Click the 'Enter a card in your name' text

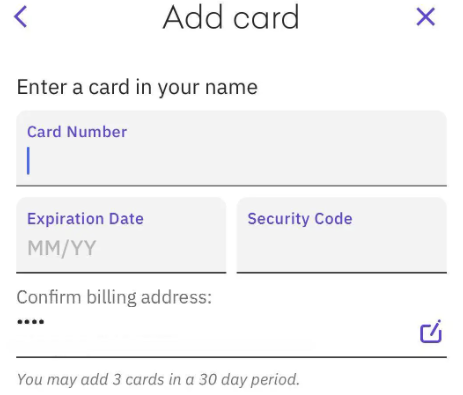point(137,87)
